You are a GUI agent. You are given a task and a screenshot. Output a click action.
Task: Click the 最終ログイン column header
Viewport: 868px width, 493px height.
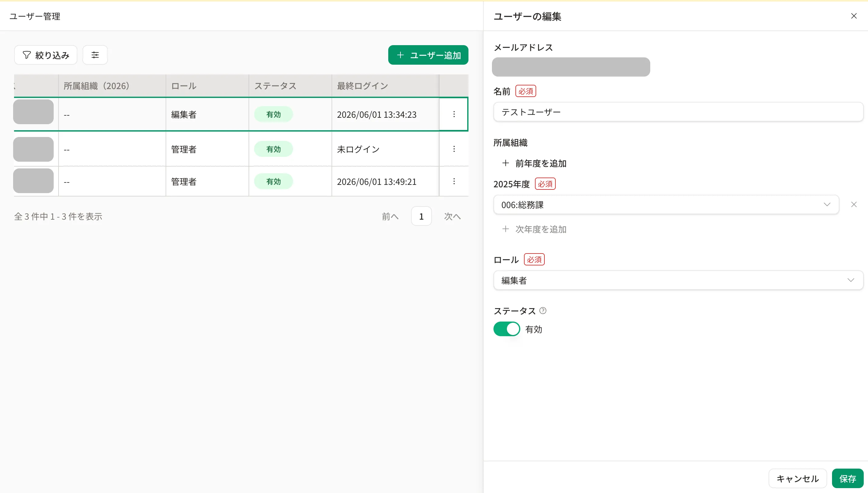(385, 86)
